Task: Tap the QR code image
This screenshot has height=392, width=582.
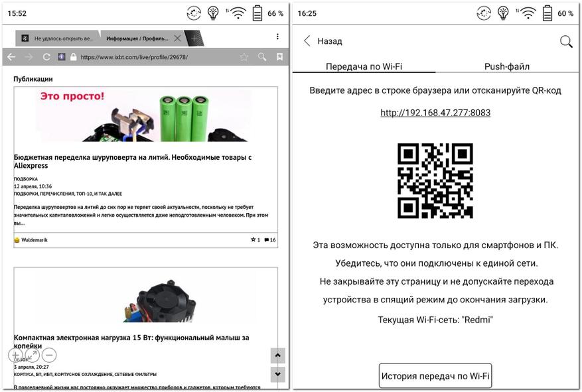Action: point(435,180)
